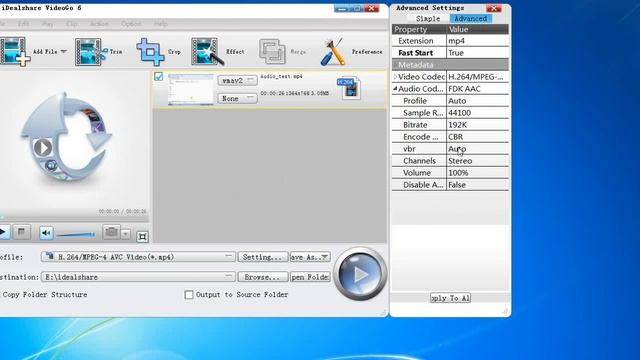Click the Extension value mp4
The width and height of the screenshot is (640, 360).
pyautogui.click(x=478, y=41)
